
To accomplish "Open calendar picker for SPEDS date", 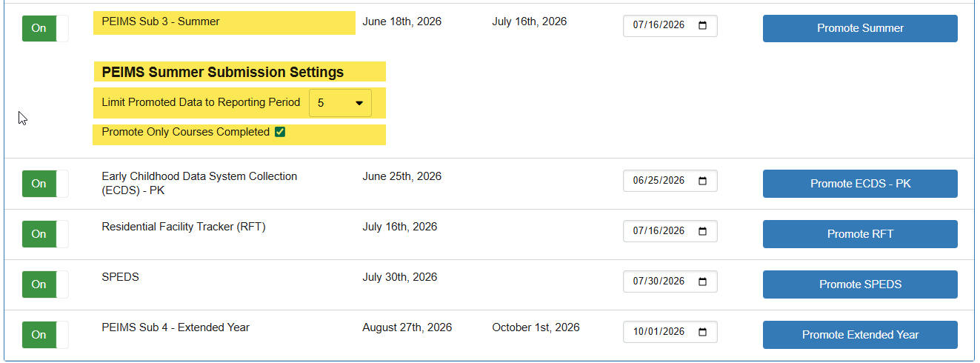I will click(703, 282).
